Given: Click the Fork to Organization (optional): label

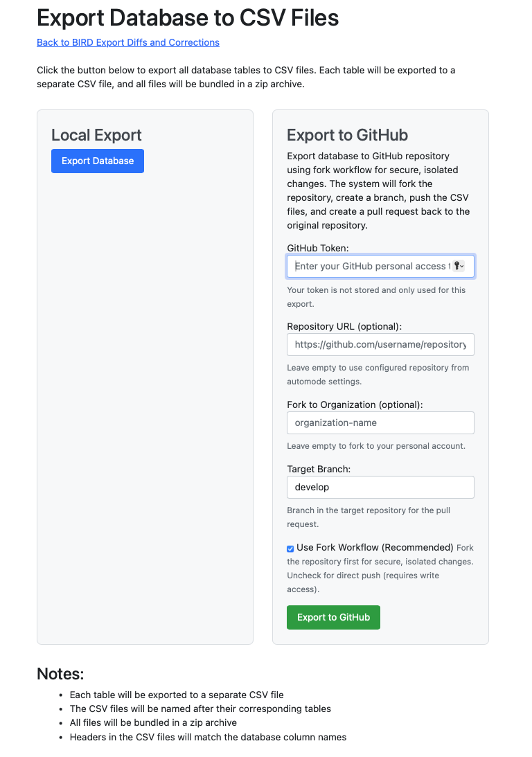Looking at the screenshot, I should tap(355, 404).
